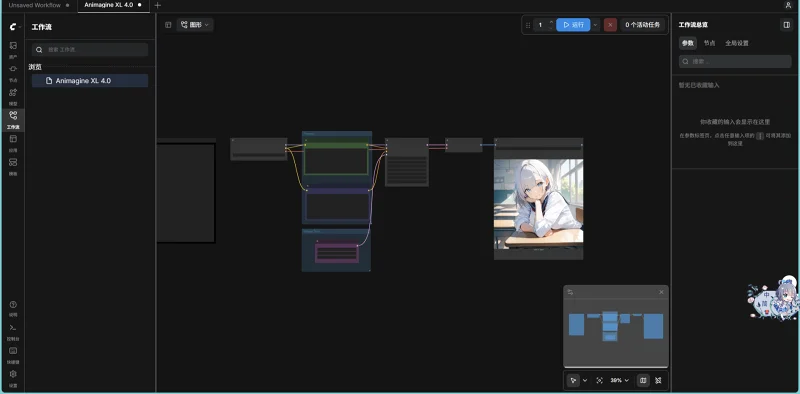Cancel current run with red X button
Image resolution: width=800 pixels, height=394 pixels.
(x=610, y=24)
